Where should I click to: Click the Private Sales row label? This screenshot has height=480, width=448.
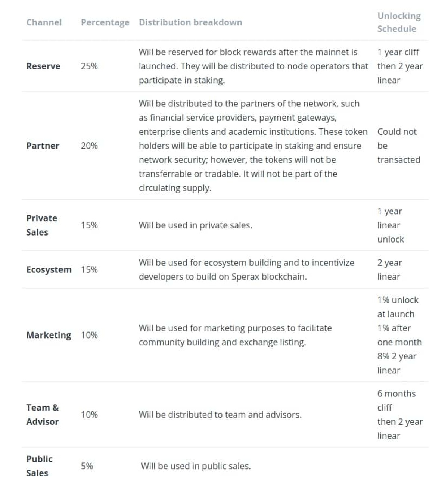[41, 225]
